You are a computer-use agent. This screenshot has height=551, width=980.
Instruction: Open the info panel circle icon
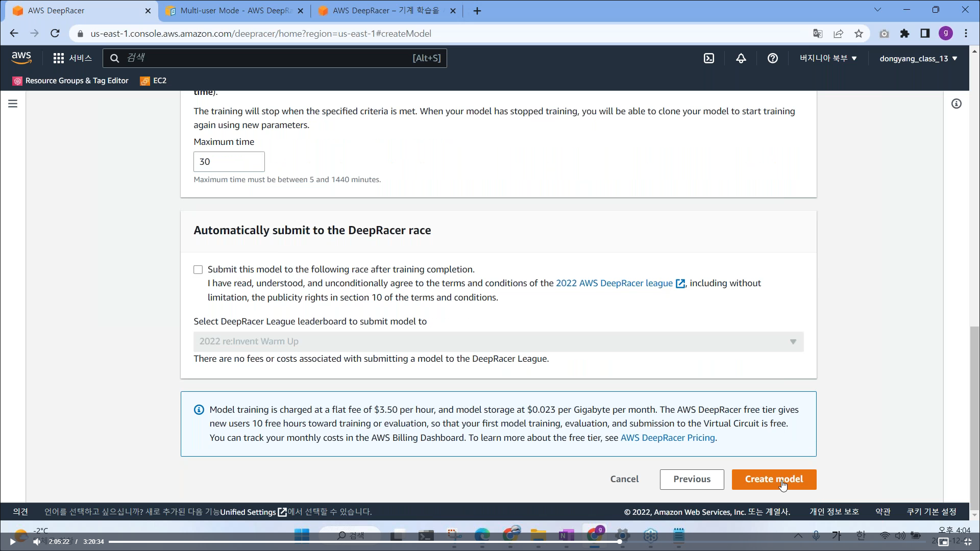pyautogui.click(x=956, y=104)
